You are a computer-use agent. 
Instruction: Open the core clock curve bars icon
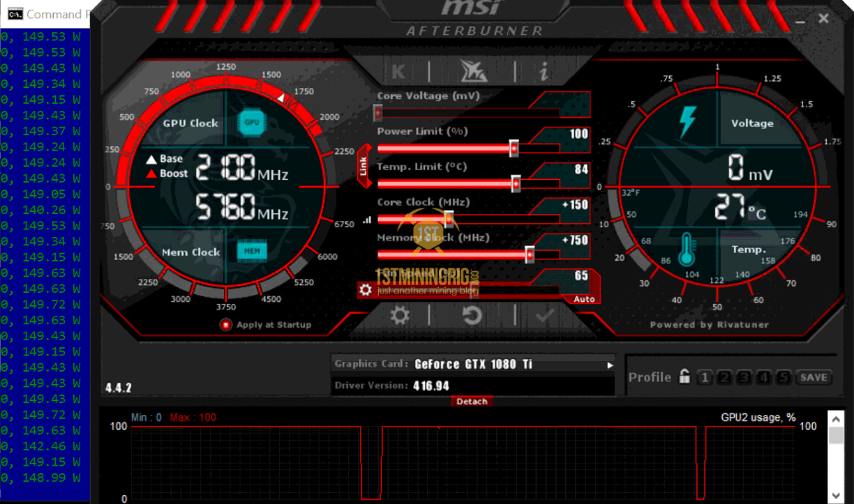(x=367, y=220)
